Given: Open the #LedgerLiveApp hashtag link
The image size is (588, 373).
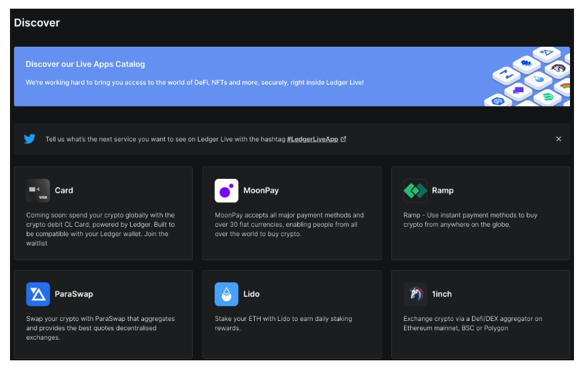Looking at the screenshot, I should pos(312,139).
